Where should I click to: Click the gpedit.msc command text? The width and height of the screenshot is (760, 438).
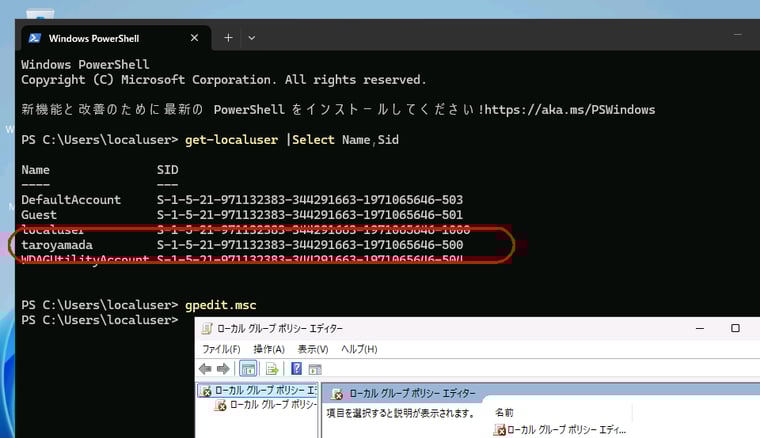point(221,305)
